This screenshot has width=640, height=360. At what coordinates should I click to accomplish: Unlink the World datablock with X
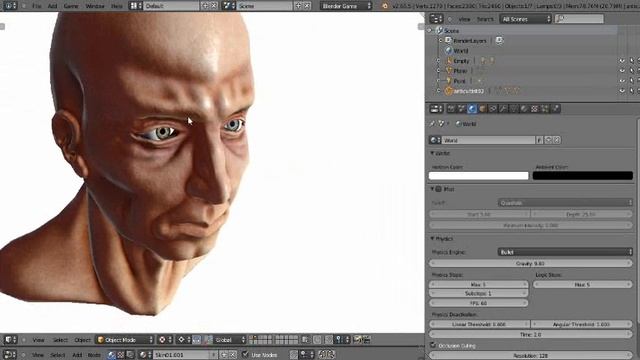point(557,140)
